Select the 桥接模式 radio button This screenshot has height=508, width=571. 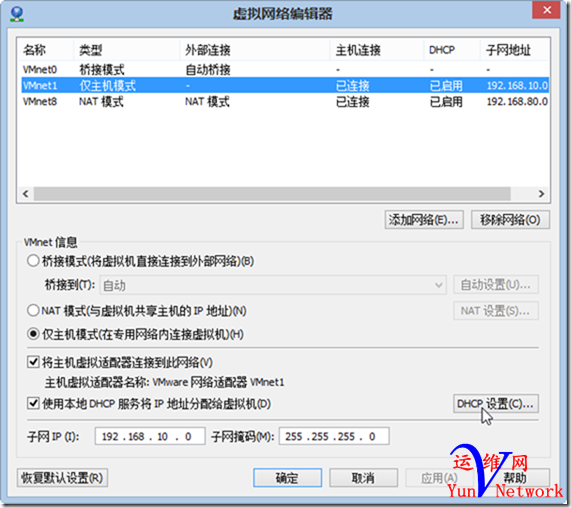pyautogui.click(x=33, y=261)
